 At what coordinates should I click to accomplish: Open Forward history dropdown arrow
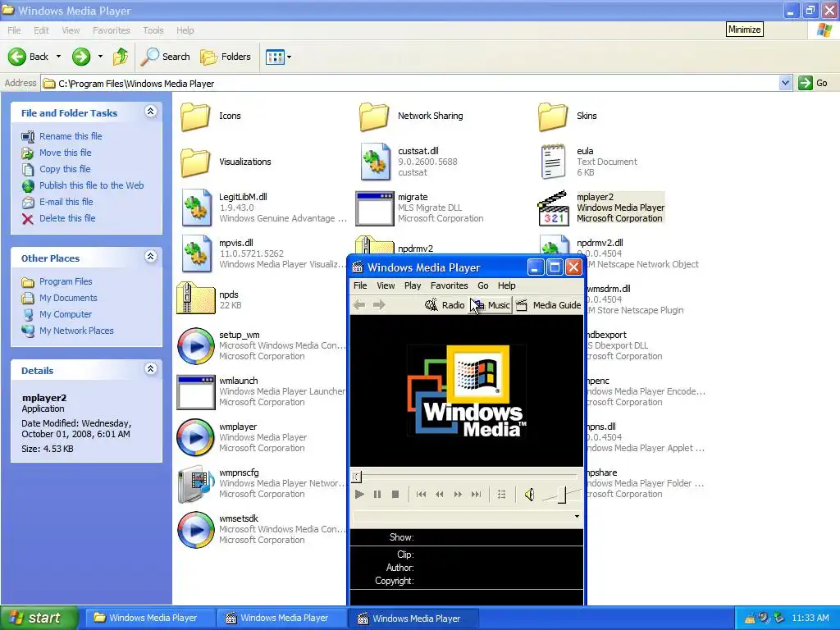coord(100,57)
